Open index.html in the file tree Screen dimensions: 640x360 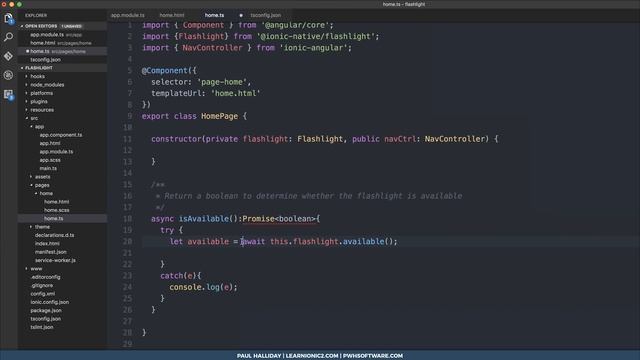tap(47, 244)
